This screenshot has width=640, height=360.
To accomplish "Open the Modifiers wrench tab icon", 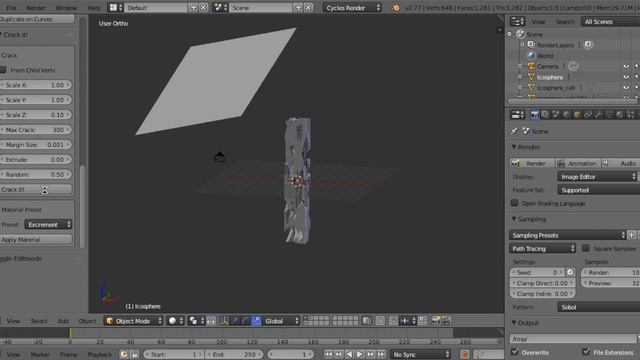I will pyautogui.click(x=598, y=115).
